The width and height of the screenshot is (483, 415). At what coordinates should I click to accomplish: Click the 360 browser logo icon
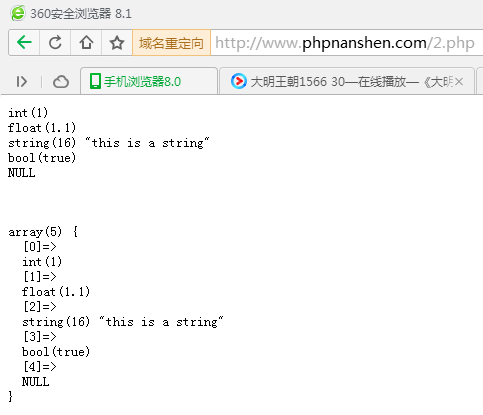point(18,13)
